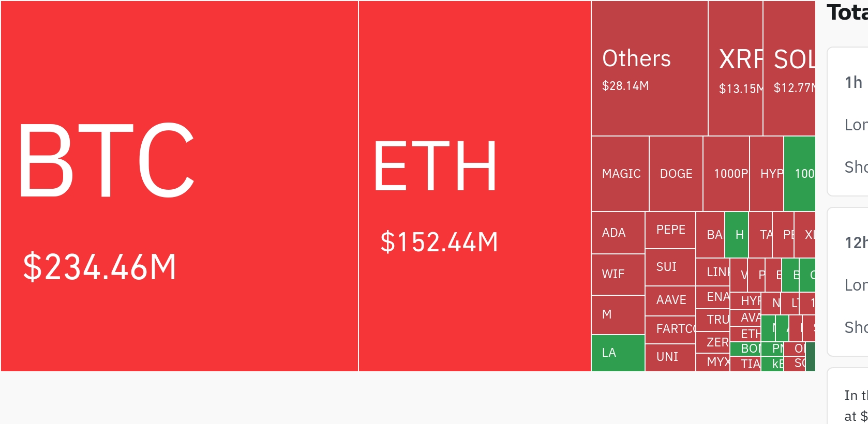Open the SUI tile
Viewport: 868px width, 424px height.
[x=670, y=267]
